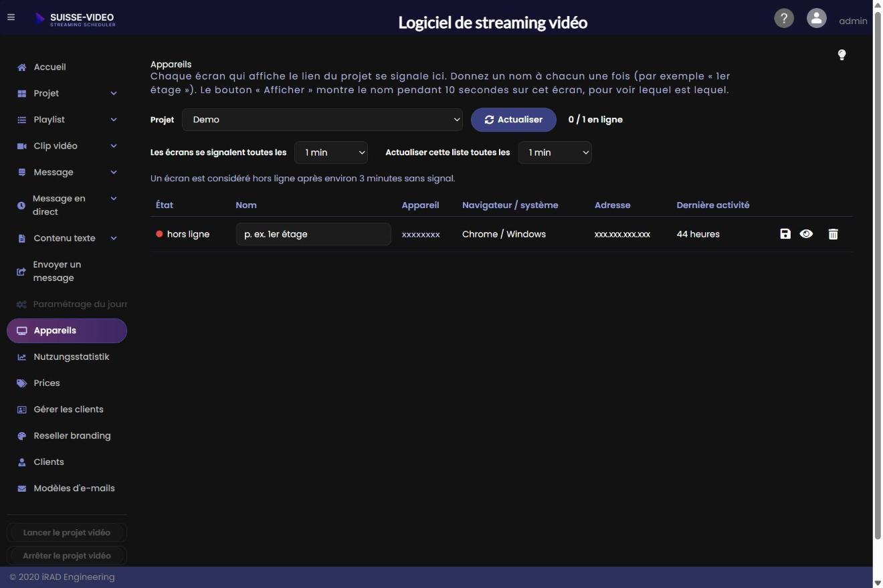This screenshot has width=883, height=588.
Task: Expand the Projet sidebar menu
Action: (67, 94)
